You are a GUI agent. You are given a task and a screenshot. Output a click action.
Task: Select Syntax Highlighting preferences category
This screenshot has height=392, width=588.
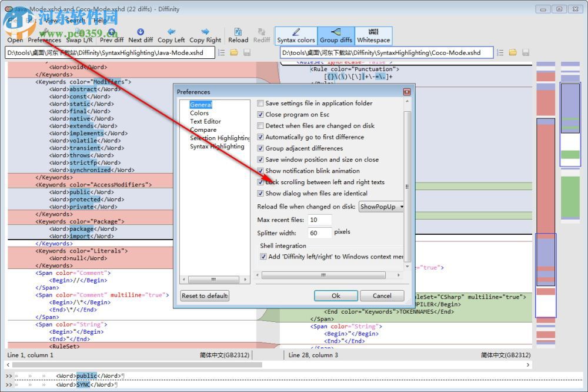(217, 147)
